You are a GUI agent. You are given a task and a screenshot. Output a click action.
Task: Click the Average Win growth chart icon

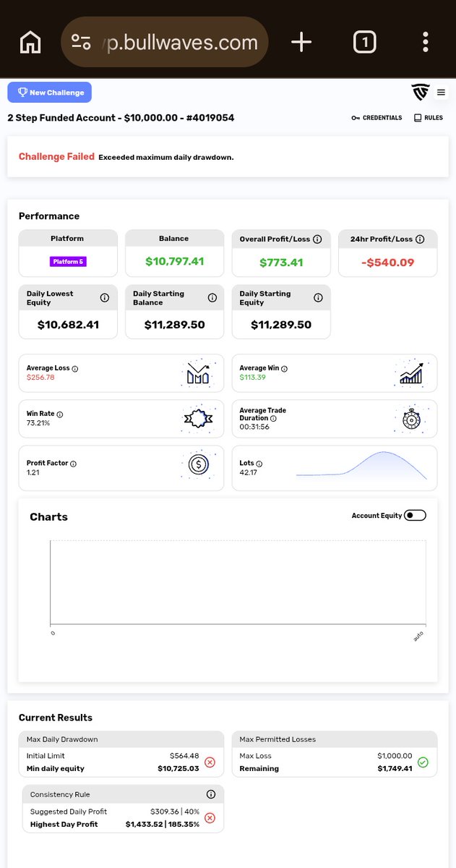tap(410, 373)
